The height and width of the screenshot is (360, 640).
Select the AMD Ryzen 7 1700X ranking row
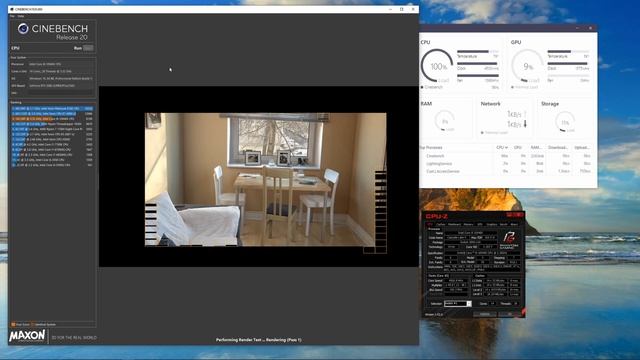coord(52,129)
